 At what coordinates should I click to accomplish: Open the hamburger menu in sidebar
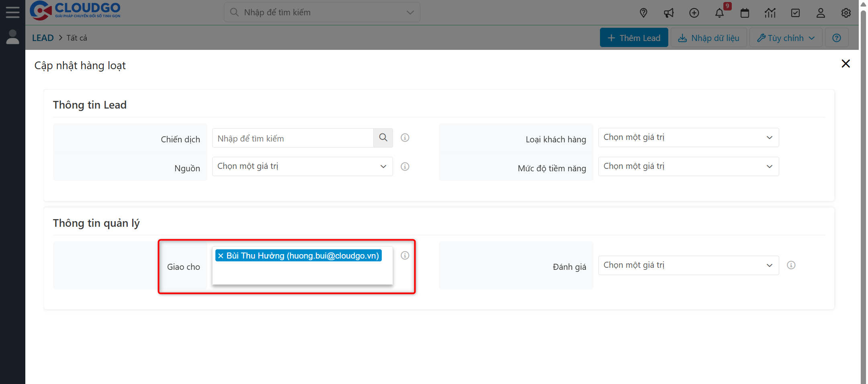[x=12, y=12]
